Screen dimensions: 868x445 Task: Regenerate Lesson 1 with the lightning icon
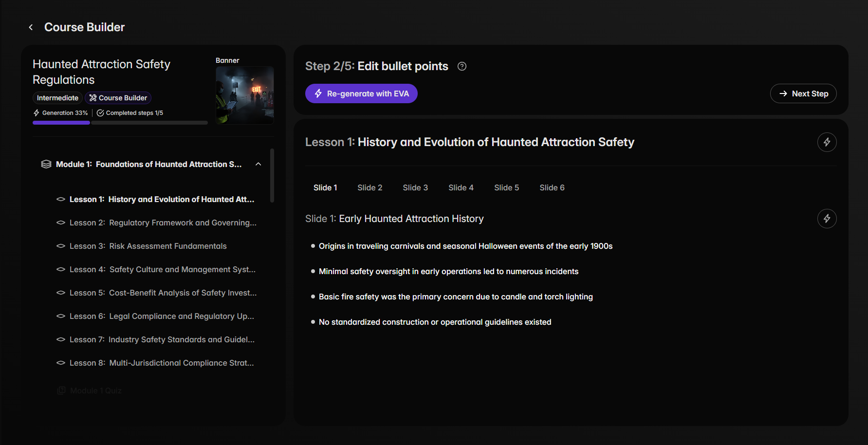point(827,142)
